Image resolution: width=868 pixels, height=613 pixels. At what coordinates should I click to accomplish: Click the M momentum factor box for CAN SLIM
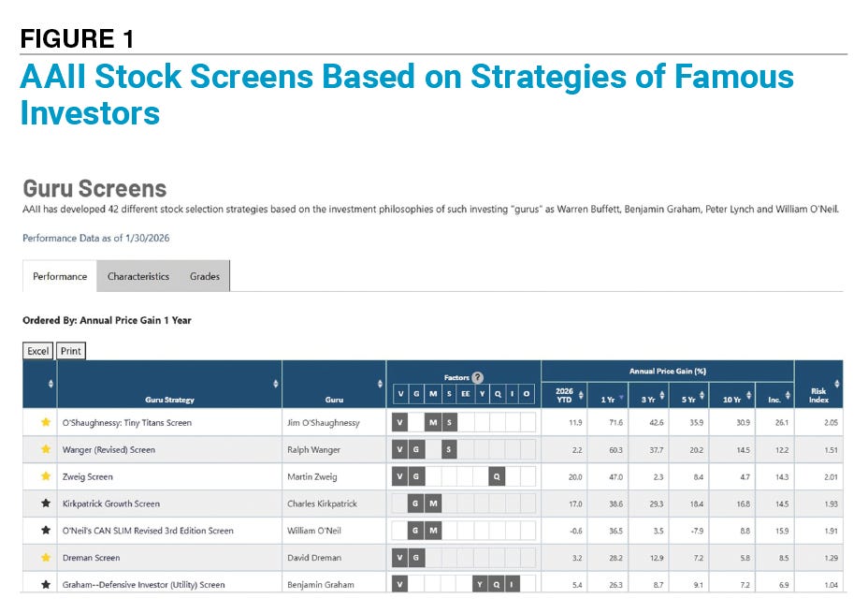point(433,531)
